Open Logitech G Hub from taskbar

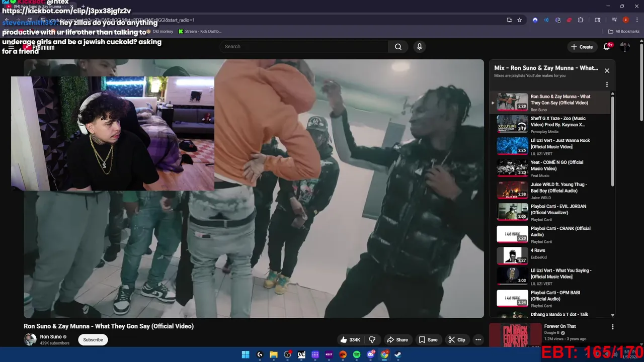click(260, 354)
